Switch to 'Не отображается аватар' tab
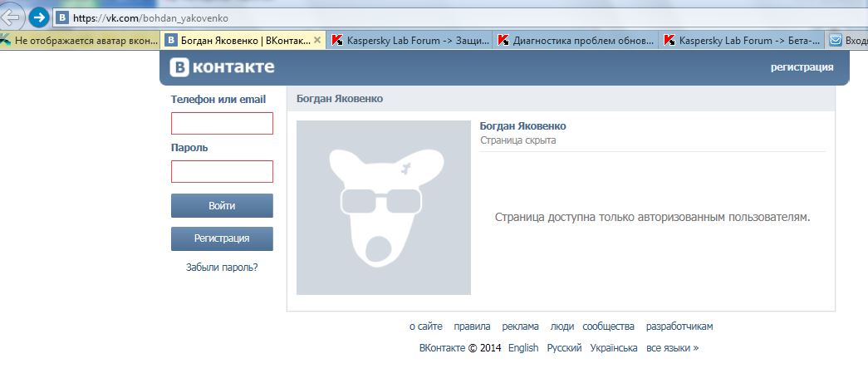This screenshot has height=388, width=868. tap(80, 41)
